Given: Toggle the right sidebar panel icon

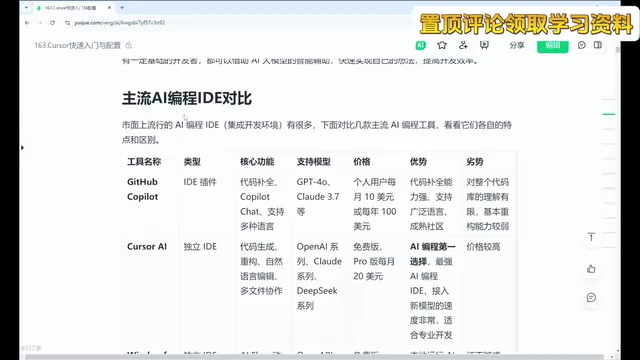Looking at the screenshot, I should tap(598, 45).
